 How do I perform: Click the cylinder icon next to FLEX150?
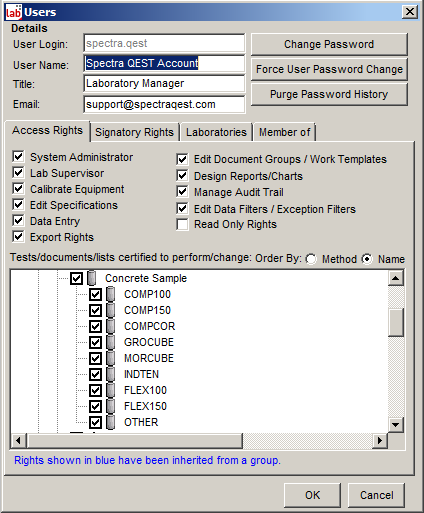(x=111, y=406)
